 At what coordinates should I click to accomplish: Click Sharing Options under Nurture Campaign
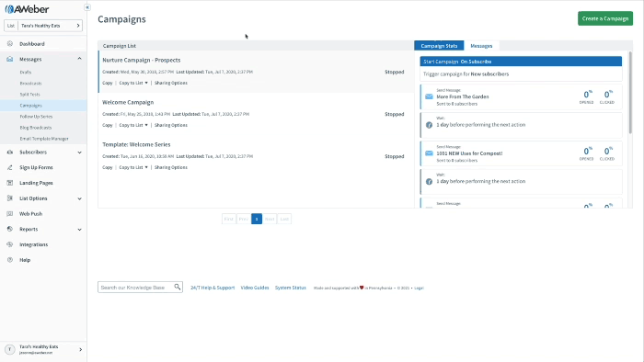[x=171, y=83]
